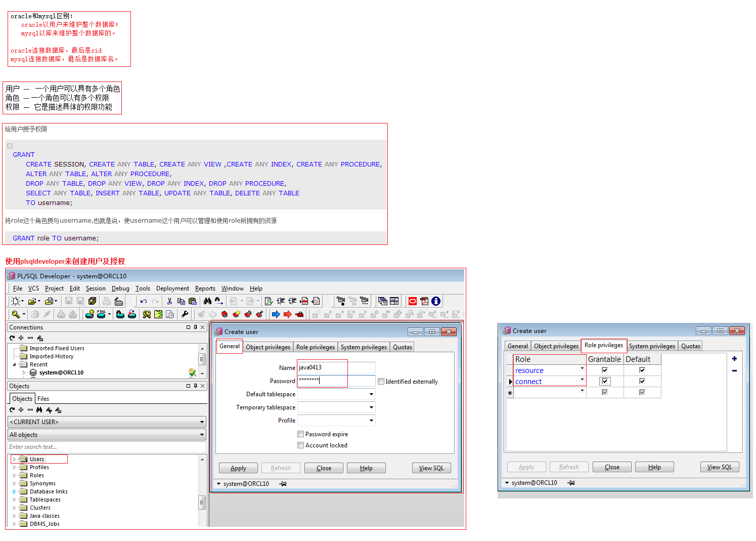Open the Profile dropdown
Viewport: 756px width, 541px height.
[x=371, y=421]
